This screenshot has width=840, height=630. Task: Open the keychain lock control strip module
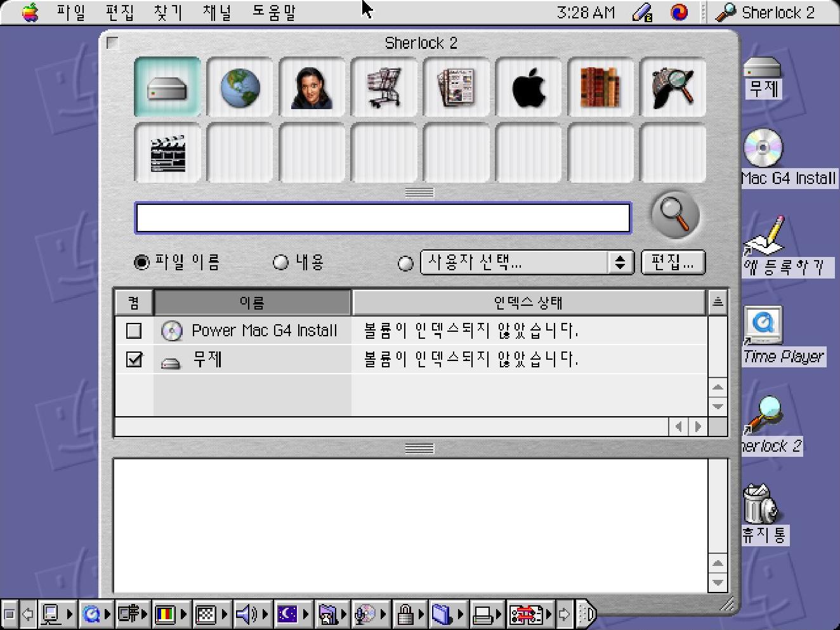tap(410, 614)
